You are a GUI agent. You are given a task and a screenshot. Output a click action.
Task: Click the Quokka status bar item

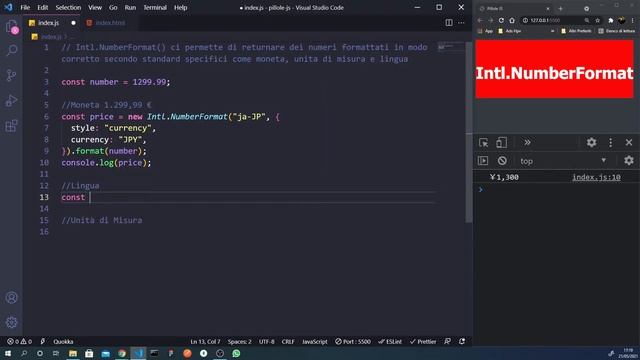coord(63,342)
